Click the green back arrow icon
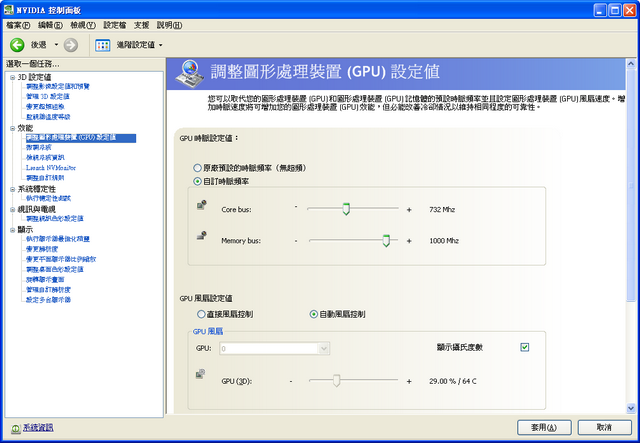The width and height of the screenshot is (640, 443). pos(17,45)
